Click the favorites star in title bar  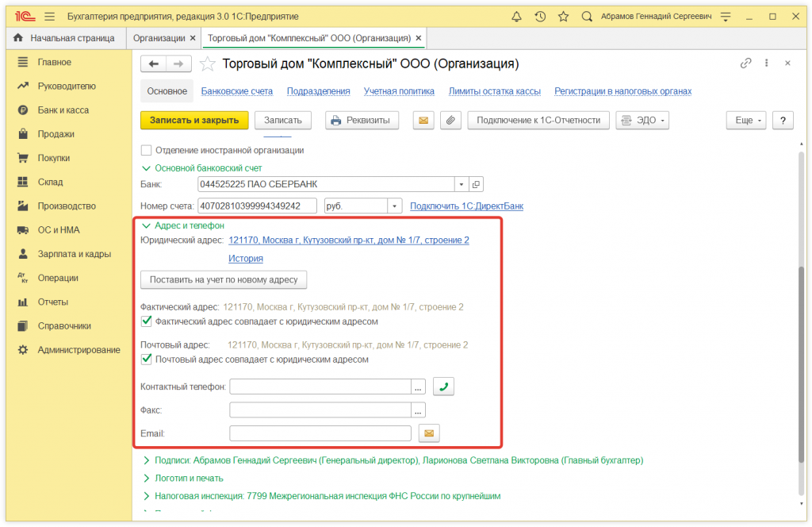(x=563, y=16)
